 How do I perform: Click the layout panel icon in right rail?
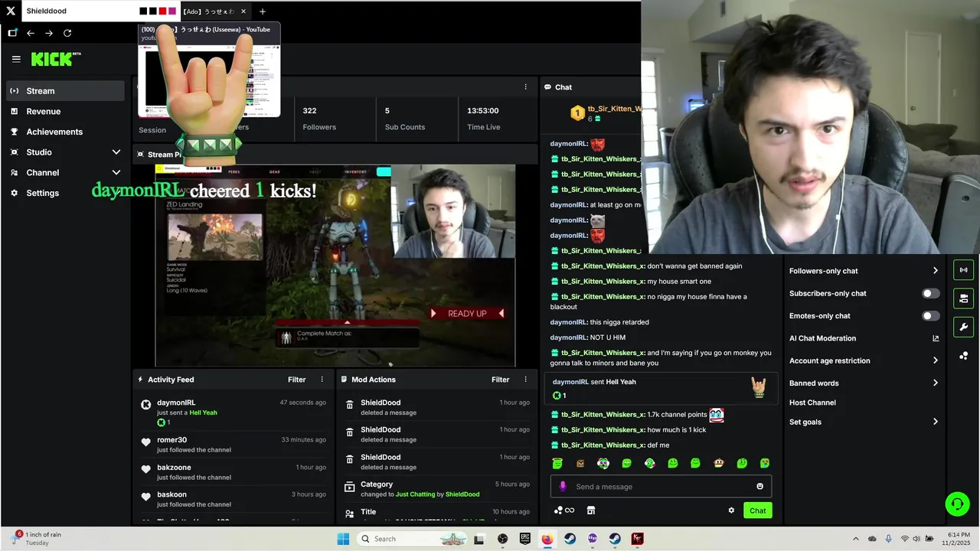[x=963, y=298]
